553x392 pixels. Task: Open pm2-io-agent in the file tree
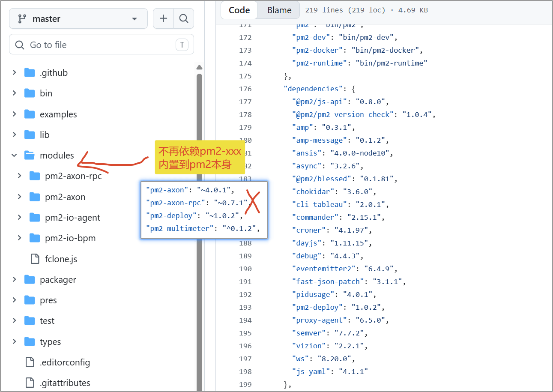tap(72, 217)
